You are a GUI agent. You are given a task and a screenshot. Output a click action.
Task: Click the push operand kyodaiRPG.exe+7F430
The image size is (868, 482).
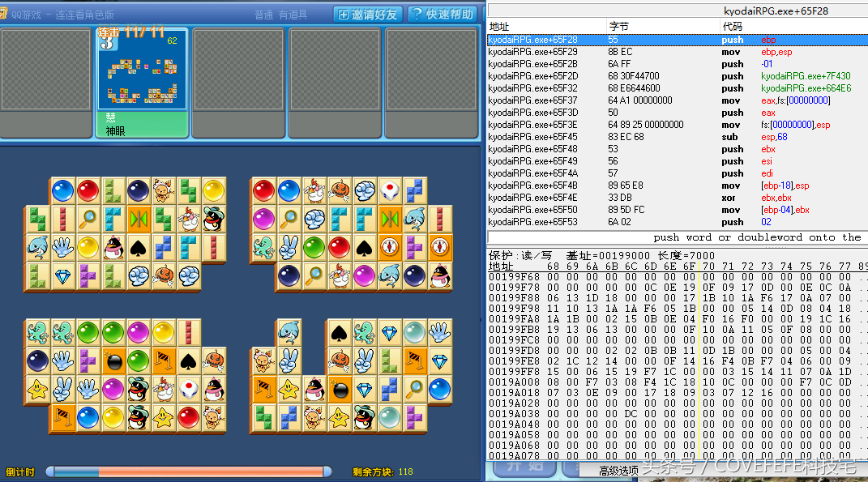(x=806, y=76)
